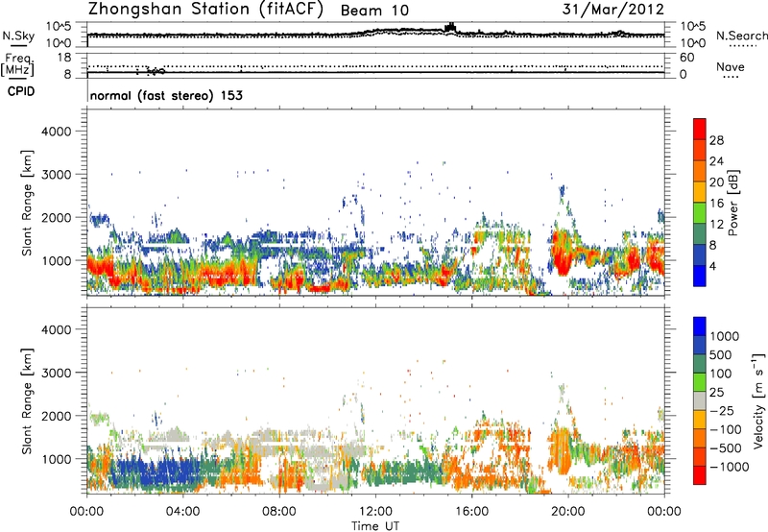768x532 pixels.
Task: Click the "Time UT" axis title
Action: click(375, 526)
